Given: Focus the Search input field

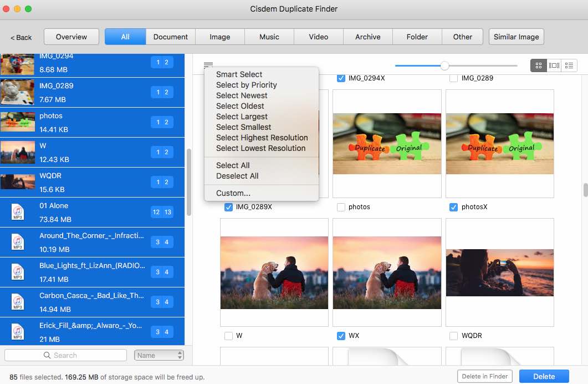Looking at the screenshot, I should click(x=65, y=355).
